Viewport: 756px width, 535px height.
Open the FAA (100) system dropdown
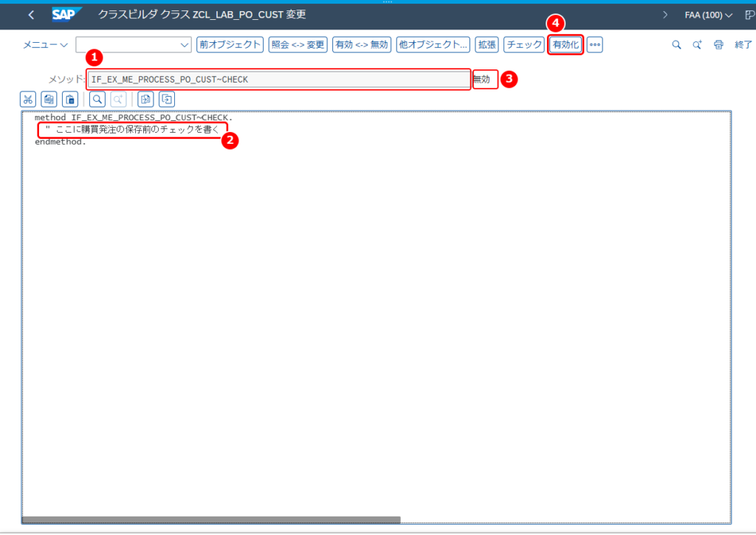pyautogui.click(x=709, y=15)
